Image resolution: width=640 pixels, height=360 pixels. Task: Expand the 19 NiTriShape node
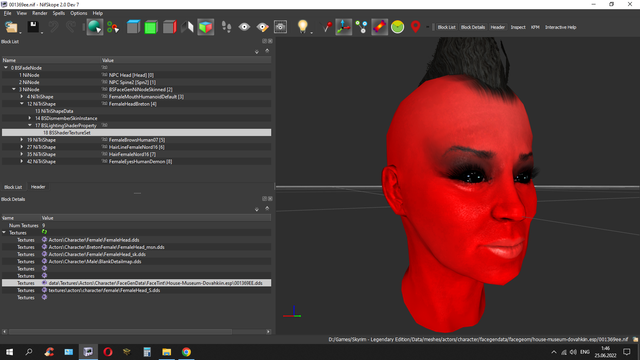point(22,140)
